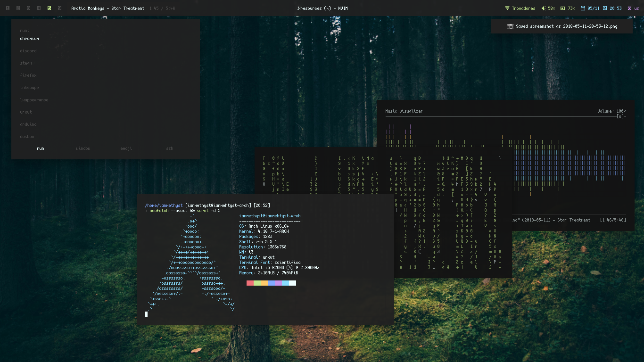Screen dimensions: 644x362
Task: Switch to the ssh mode tab
Action: (170, 148)
